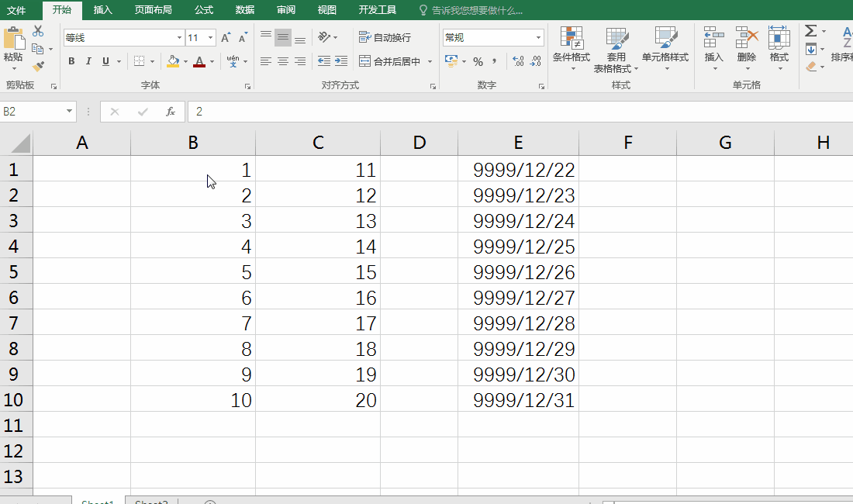
Task: Align text left
Action: 265,61
